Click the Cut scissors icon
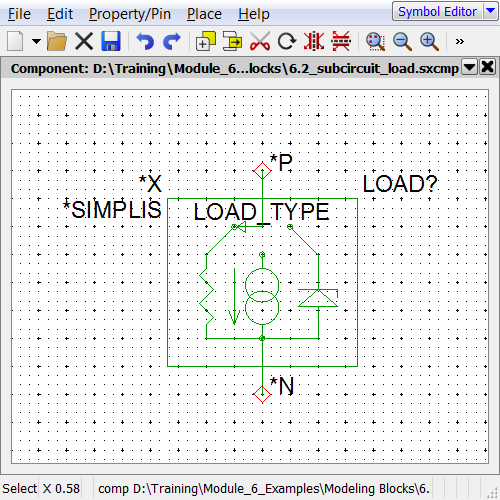This screenshot has width=500, height=500. pyautogui.click(x=260, y=41)
